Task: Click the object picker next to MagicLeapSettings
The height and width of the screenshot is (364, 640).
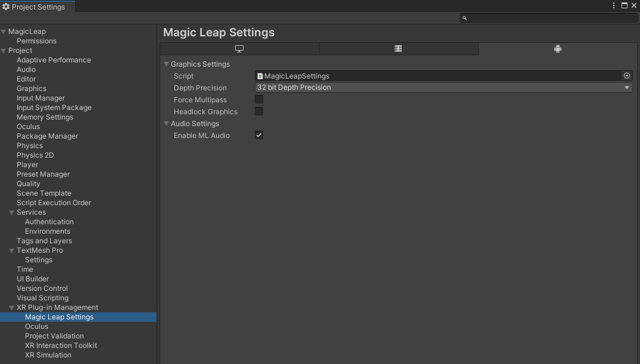Action: [x=626, y=76]
